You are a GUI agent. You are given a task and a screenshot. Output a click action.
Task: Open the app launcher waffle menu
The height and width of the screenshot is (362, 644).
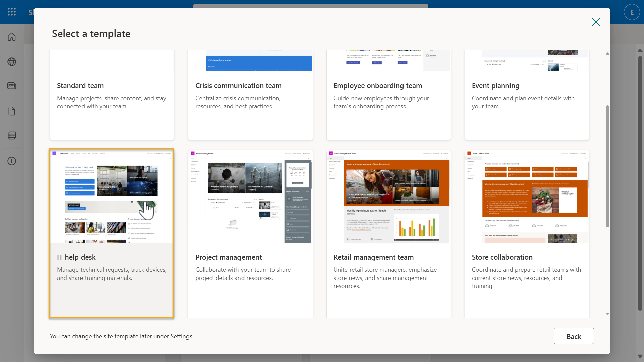(11, 12)
